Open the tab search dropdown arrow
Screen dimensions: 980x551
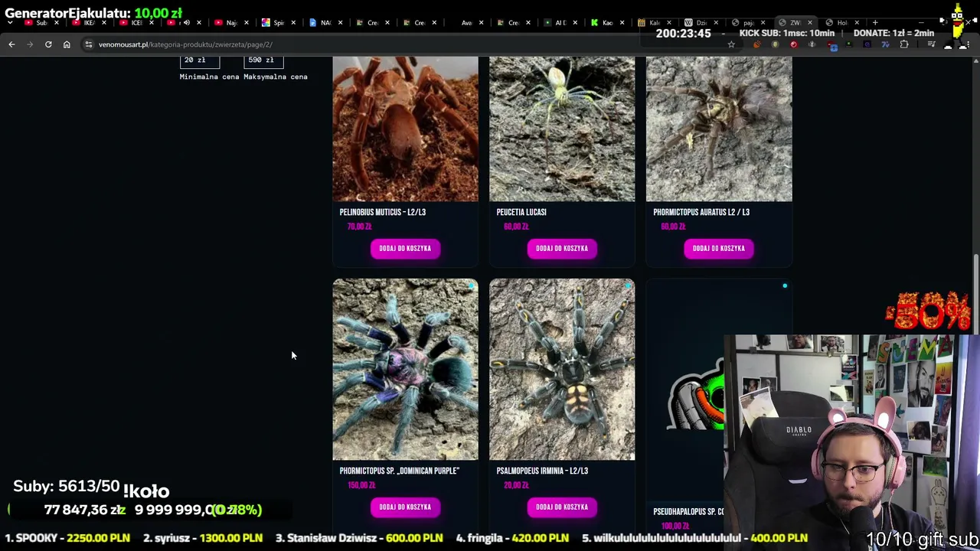tap(10, 23)
